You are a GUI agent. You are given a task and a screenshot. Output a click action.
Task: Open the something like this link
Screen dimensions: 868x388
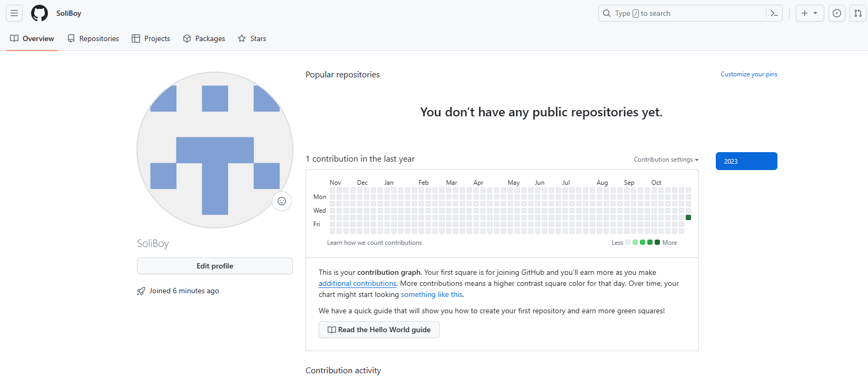click(x=431, y=294)
